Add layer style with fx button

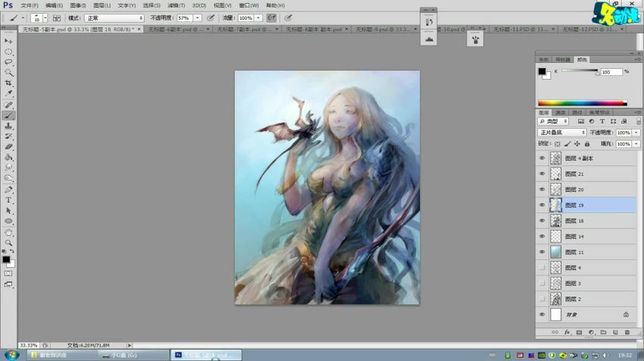coord(567,332)
